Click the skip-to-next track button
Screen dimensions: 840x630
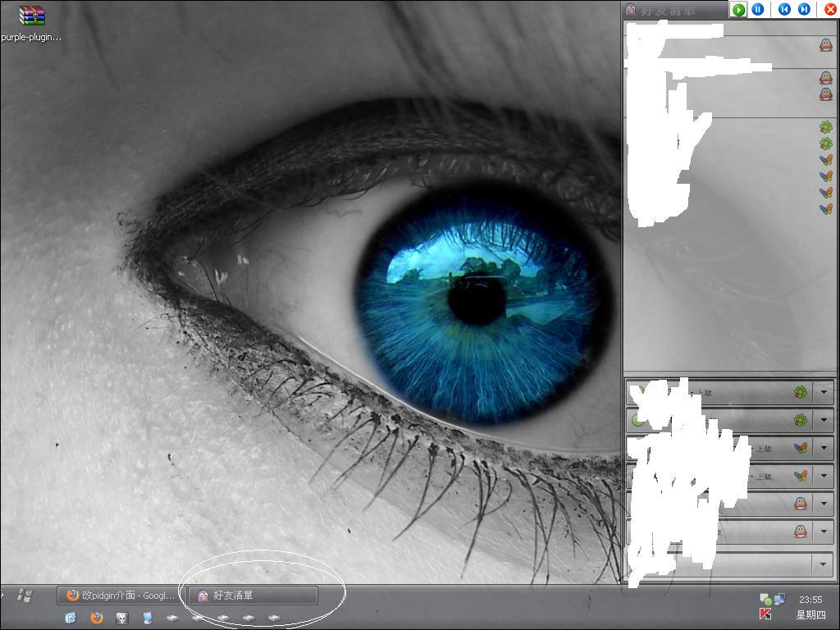tap(804, 10)
